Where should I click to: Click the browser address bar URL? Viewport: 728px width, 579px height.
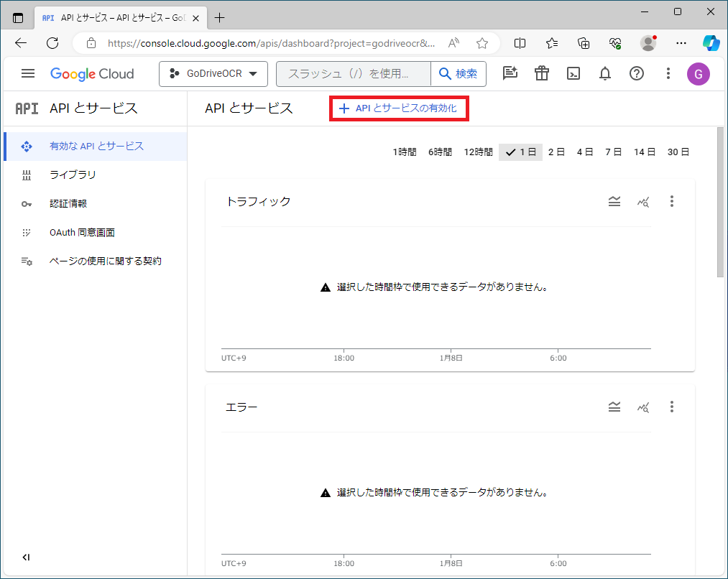pyautogui.click(x=271, y=43)
